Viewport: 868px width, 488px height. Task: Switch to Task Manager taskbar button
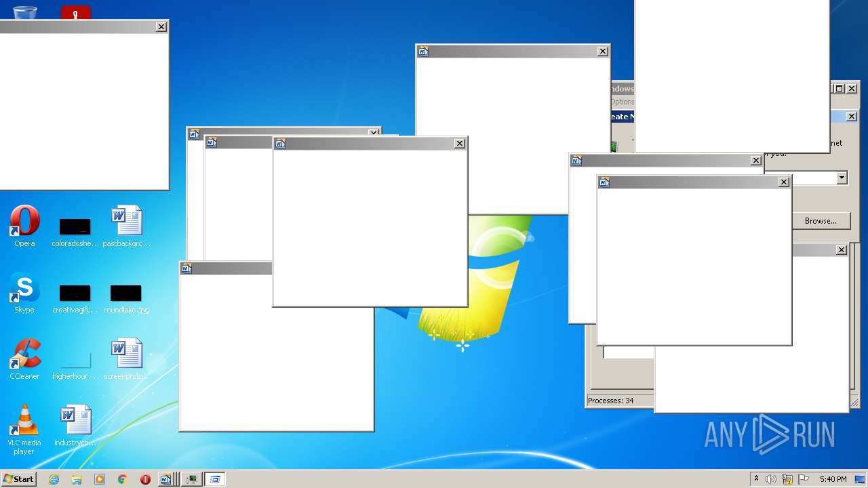click(x=193, y=479)
